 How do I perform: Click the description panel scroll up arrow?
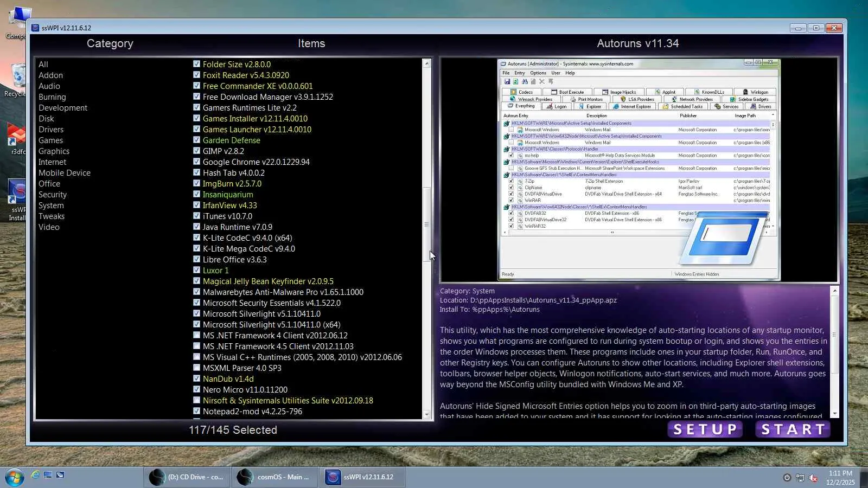(x=834, y=291)
